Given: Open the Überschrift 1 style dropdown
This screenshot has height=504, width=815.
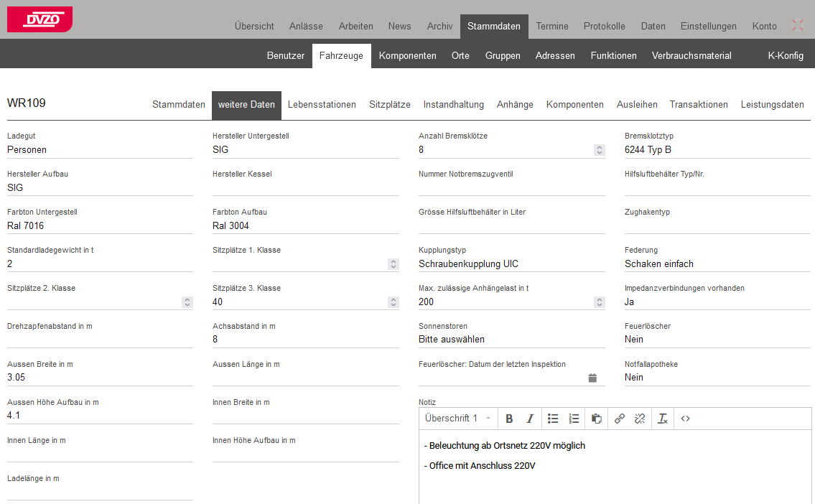Looking at the screenshot, I should [x=458, y=419].
